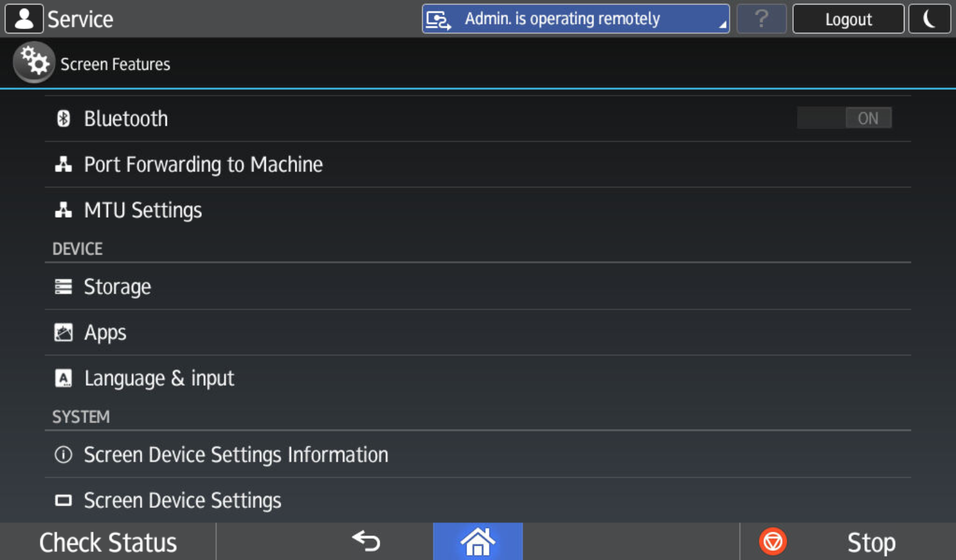This screenshot has width=956, height=560.
Task: Click the Storage icon
Action: pos(63,287)
